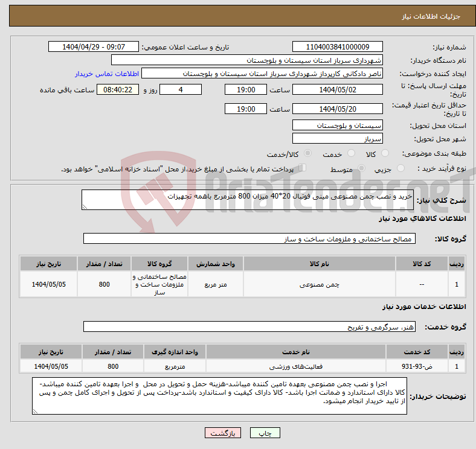Toggle the Islamic treasury payment checkbox
This screenshot has width=476, height=449.
(303, 168)
